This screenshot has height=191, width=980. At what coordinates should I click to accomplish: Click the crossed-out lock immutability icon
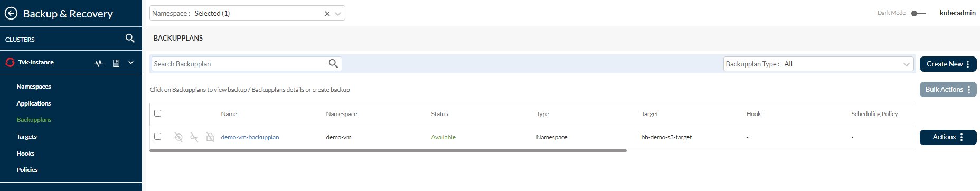point(210,137)
